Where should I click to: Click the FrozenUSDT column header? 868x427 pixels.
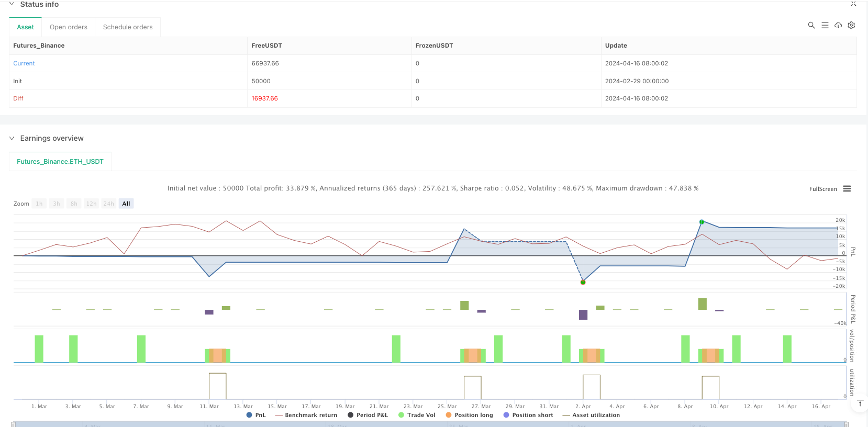(x=434, y=46)
